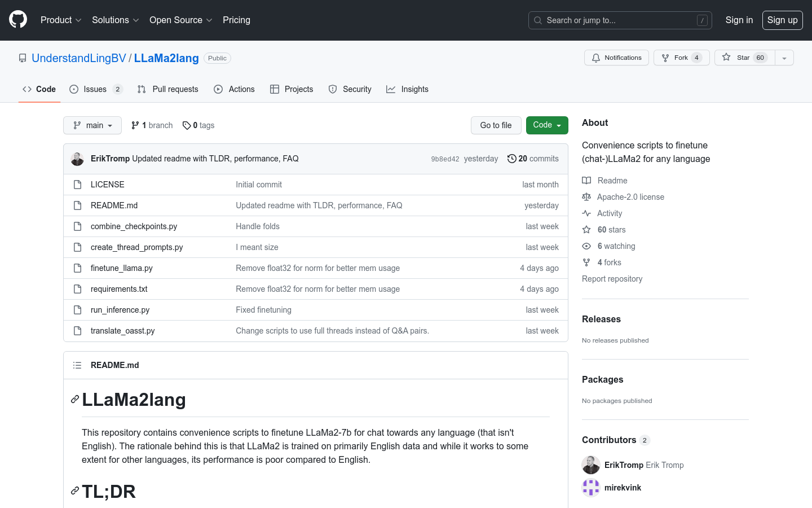Open the Projects tab
This screenshot has height=508, width=812.
click(292, 89)
